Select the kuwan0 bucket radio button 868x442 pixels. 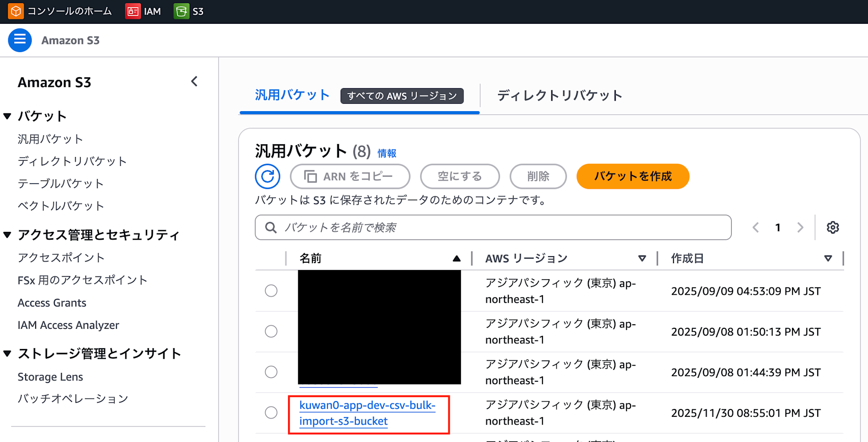271,412
